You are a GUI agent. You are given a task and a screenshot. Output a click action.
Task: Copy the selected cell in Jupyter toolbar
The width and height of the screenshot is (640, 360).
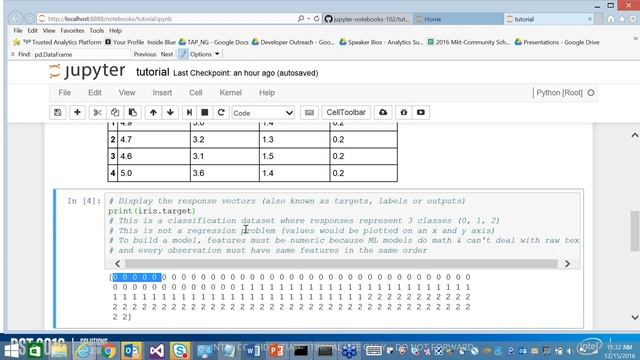[115, 112]
